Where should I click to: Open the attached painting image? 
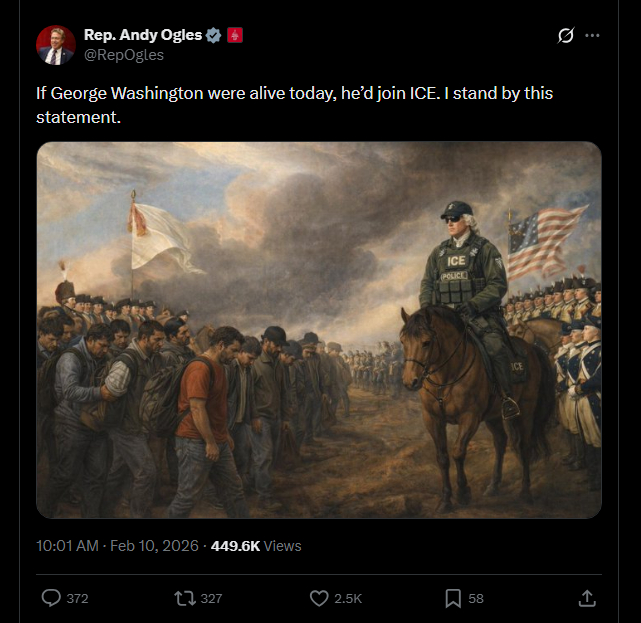[319, 330]
